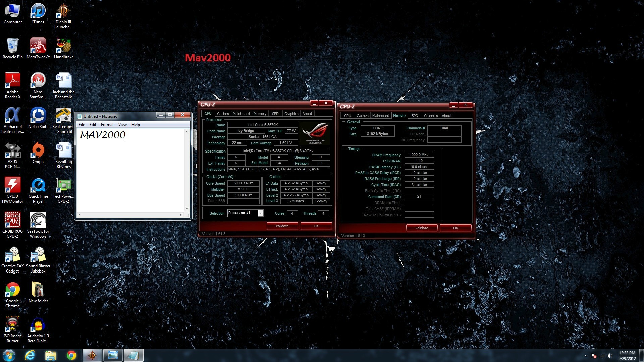Launch Nero StartSmart shortcut
Image resolution: width=644 pixels, height=362 pixels.
coord(38,86)
